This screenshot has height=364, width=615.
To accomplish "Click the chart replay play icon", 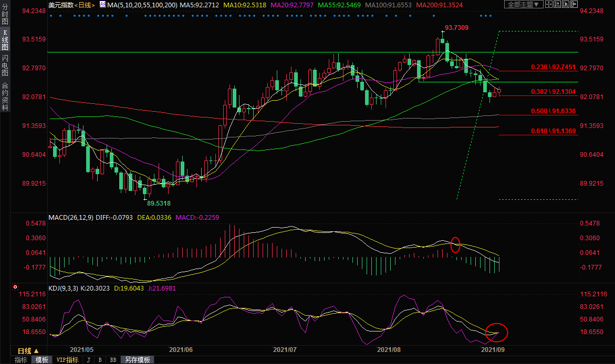I will click(x=566, y=4).
